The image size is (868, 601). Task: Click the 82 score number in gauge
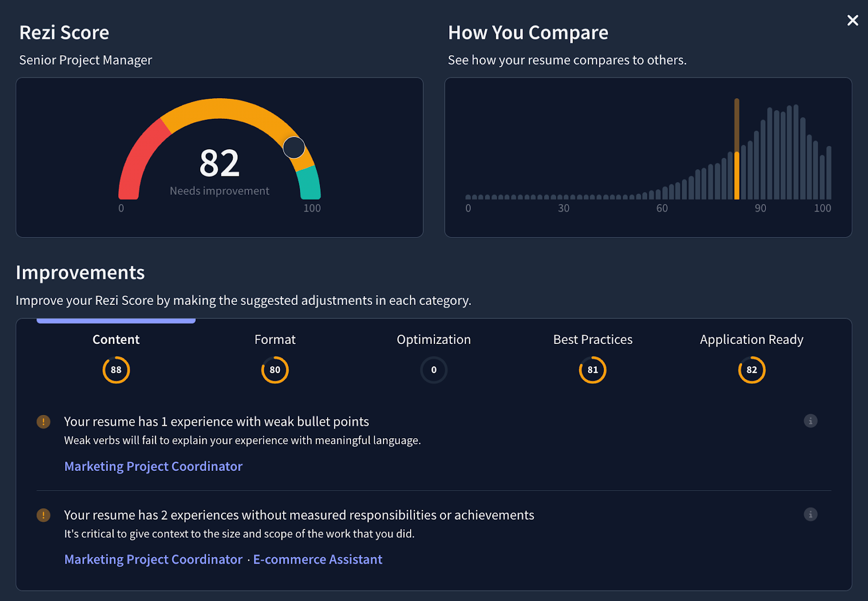(220, 163)
